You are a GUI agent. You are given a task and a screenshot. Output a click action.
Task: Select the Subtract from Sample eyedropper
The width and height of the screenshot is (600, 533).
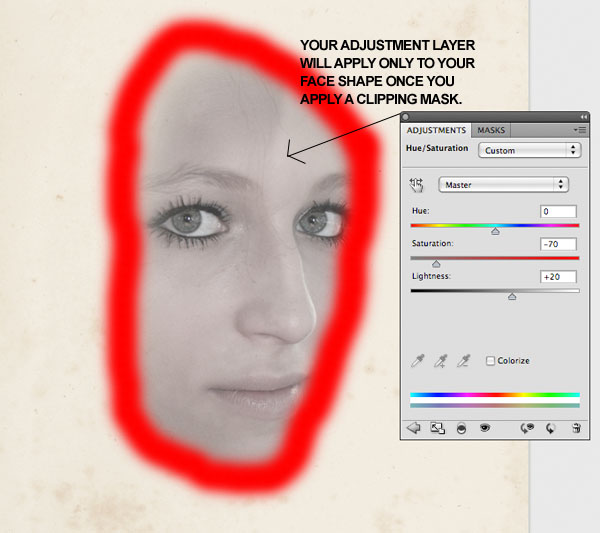(463, 361)
